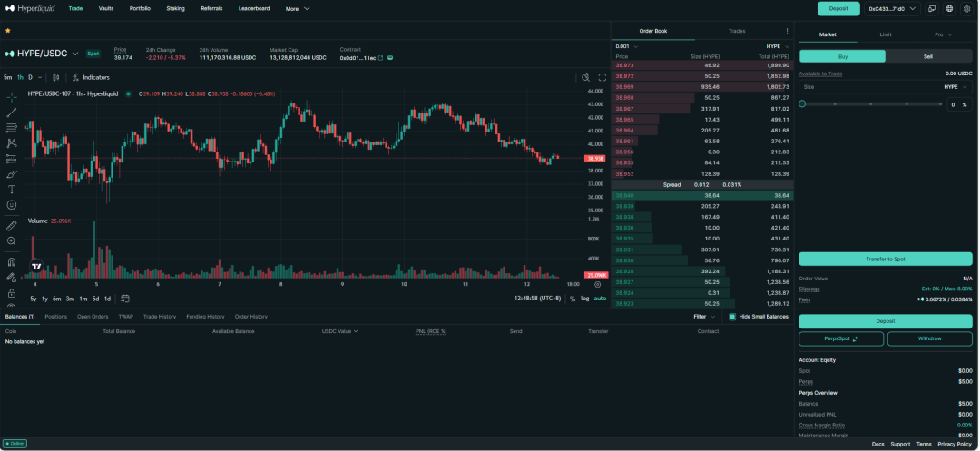The image size is (980, 451).
Task: Toggle Hide Small Balances checkbox
Action: click(732, 317)
